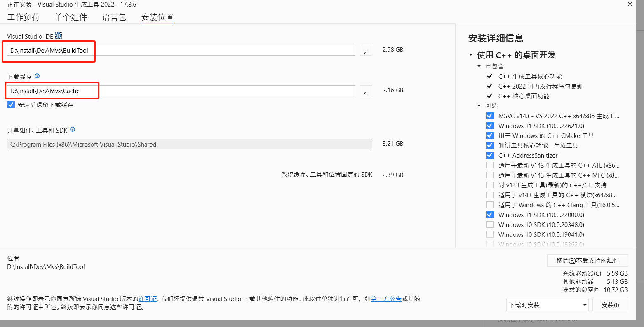Switch to 工作负荷 tab

(24, 17)
